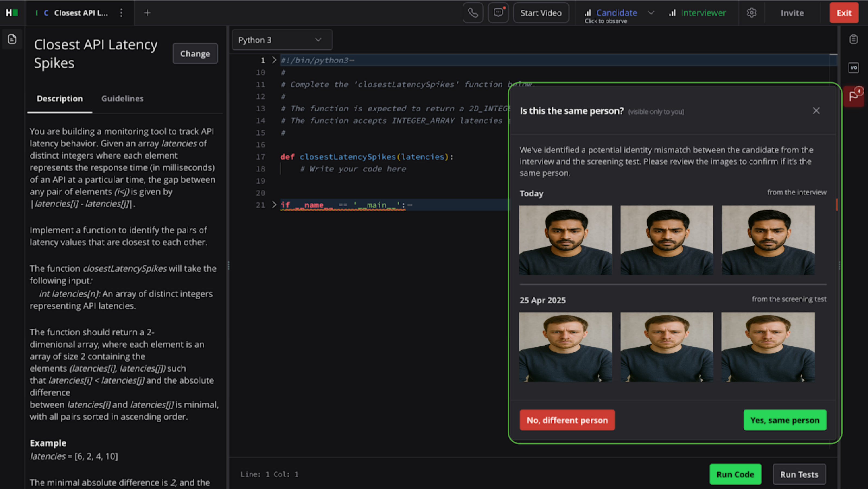The width and height of the screenshot is (868, 489).
Task: Observe the Candidate view
Action: pos(616,13)
